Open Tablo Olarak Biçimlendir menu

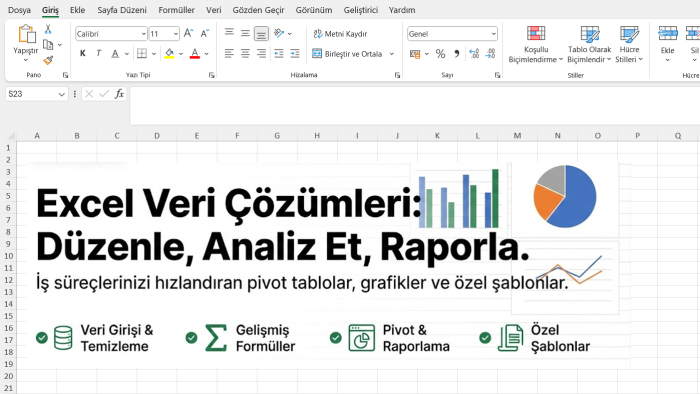[x=589, y=45]
